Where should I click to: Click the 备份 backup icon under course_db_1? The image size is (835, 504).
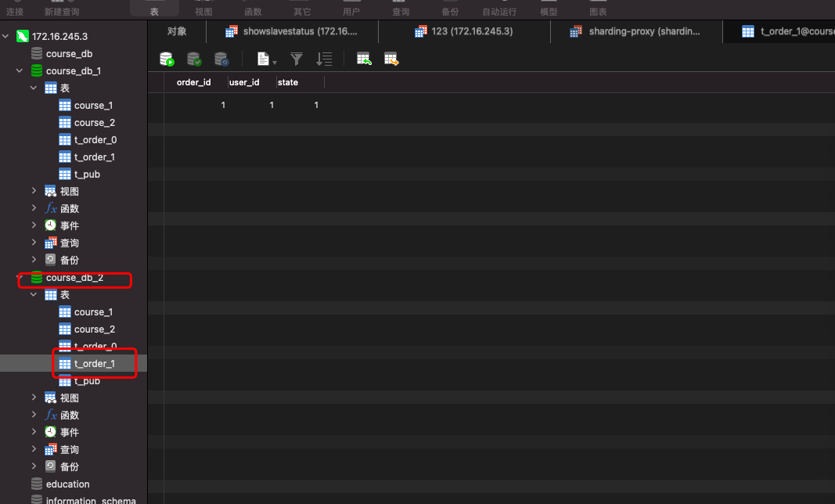[x=50, y=260]
